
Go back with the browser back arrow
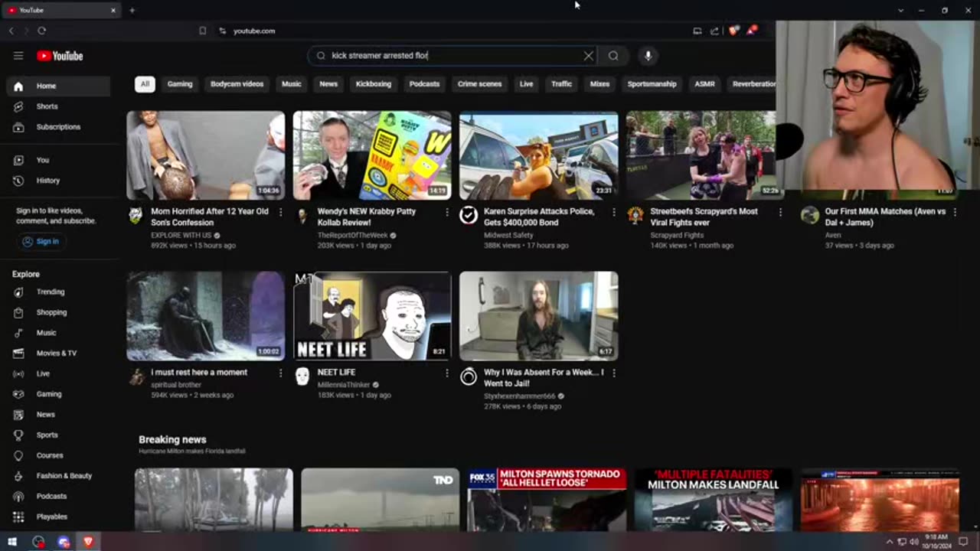(11, 31)
